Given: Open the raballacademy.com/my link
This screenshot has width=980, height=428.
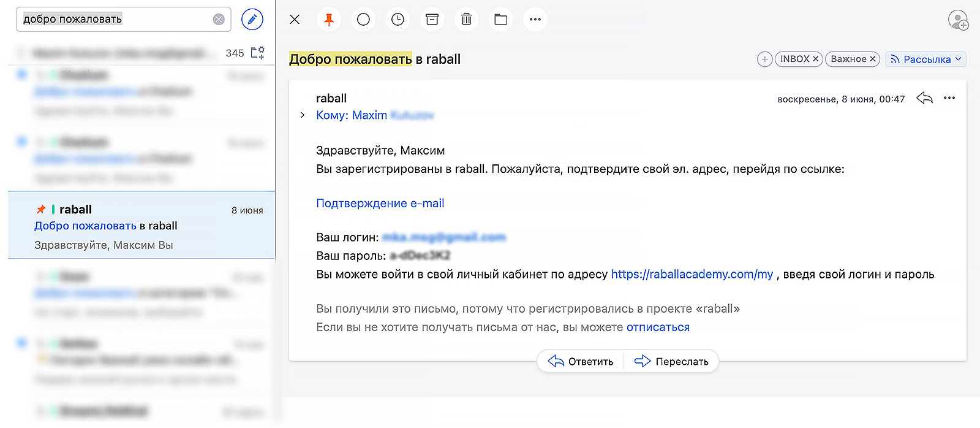Looking at the screenshot, I should [x=692, y=275].
